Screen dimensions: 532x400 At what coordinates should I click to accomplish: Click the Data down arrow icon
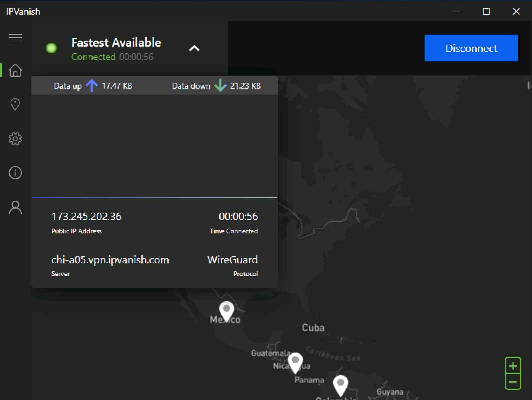pos(220,86)
